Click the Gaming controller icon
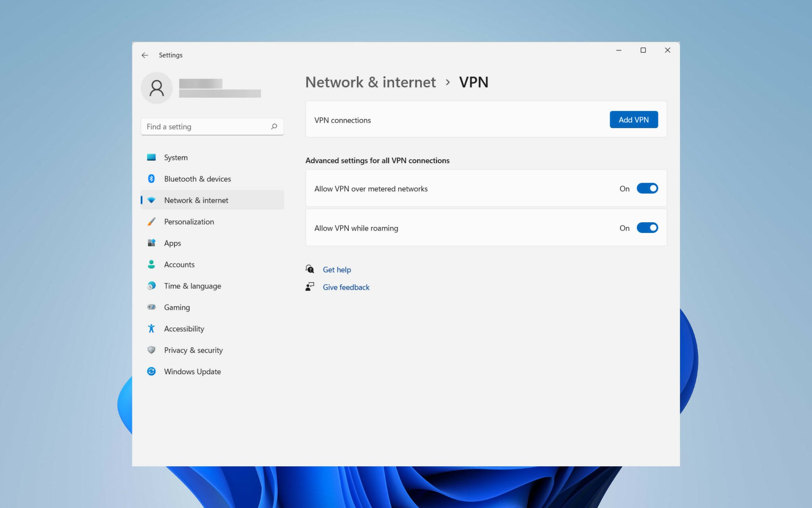The height and width of the screenshot is (508, 812). pyautogui.click(x=151, y=307)
